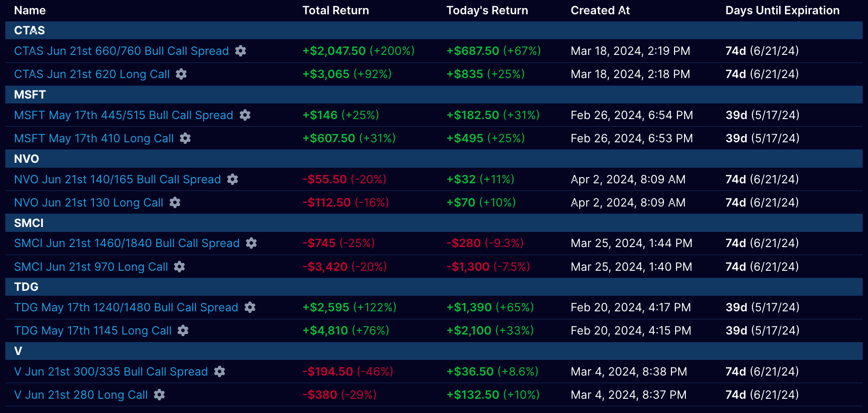Collapse the MSFT group header row

434,95
